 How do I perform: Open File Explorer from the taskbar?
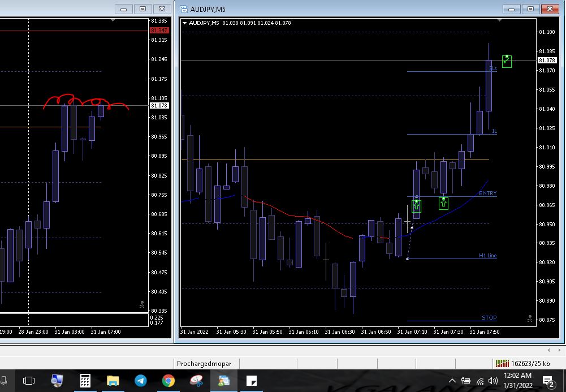[x=113, y=381]
